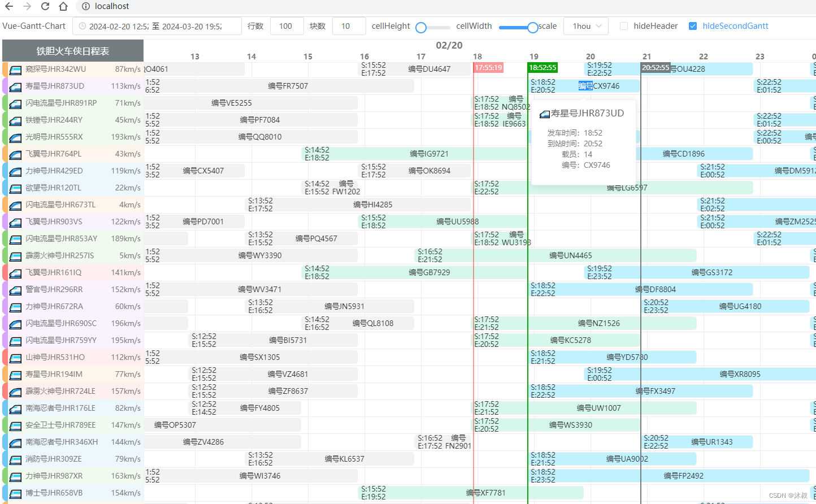Click train icon for 霹雳火神号JHR257IS
This screenshot has width=816, height=504.
coord(15,256)
